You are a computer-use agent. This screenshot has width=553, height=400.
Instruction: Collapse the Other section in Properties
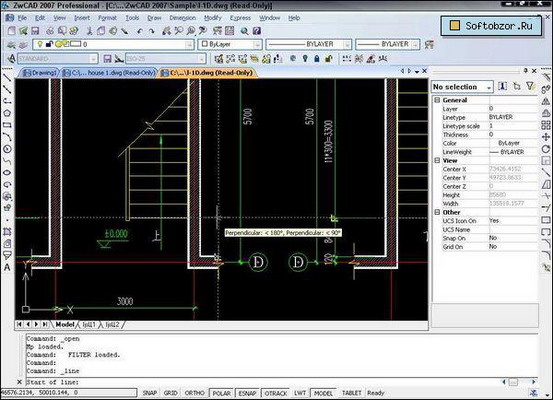pyautogui.click(x=437, y=212)
